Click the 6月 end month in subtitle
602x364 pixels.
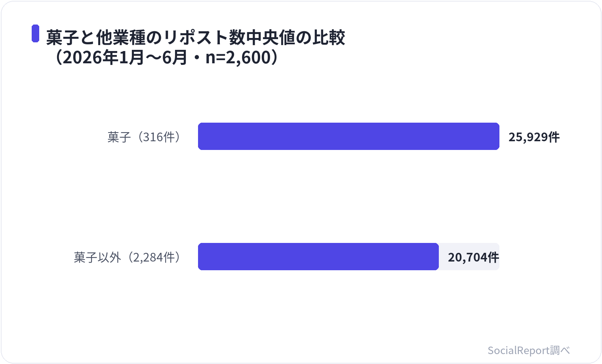175,58
